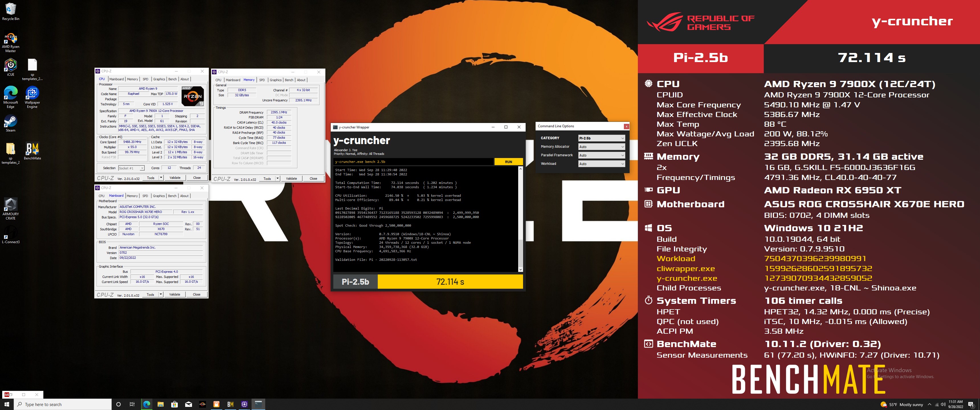This screenshot has height=410, width=980.
Task: Switch to the SPD tab in CPU-Z processor window
Action: coord(145,79)
